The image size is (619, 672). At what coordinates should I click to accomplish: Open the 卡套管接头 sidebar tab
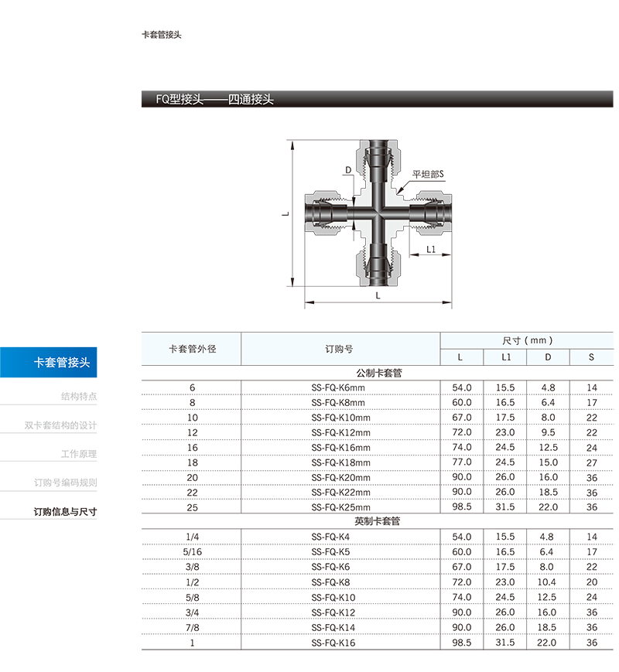click(x=49, y=362)
